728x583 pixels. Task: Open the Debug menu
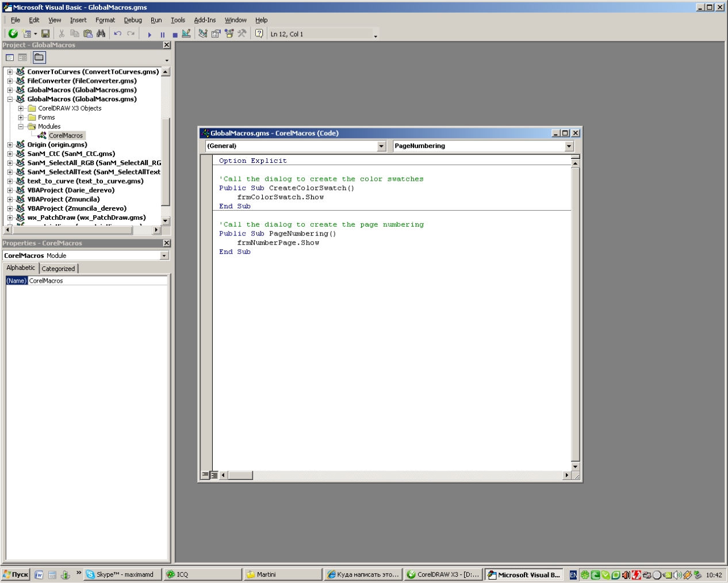(x=133, y=20)
